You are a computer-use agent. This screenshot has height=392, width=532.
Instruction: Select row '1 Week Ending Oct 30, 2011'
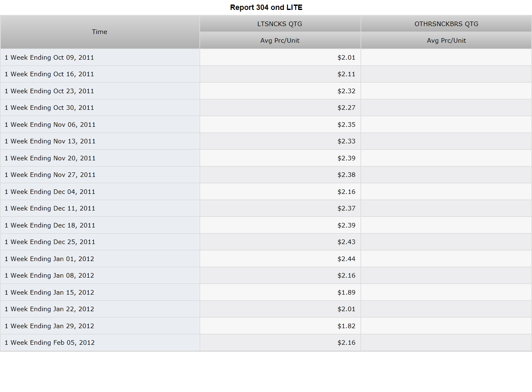(266, 108)
